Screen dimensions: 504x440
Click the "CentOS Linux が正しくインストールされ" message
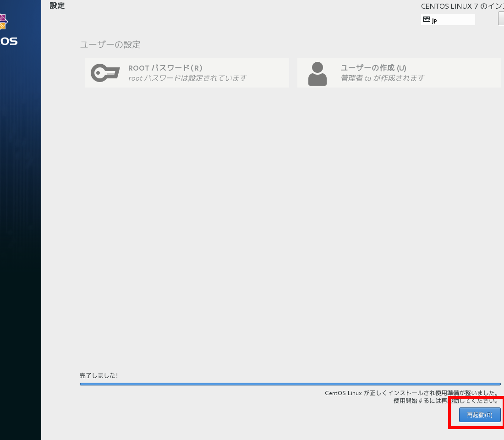(411, 393)
